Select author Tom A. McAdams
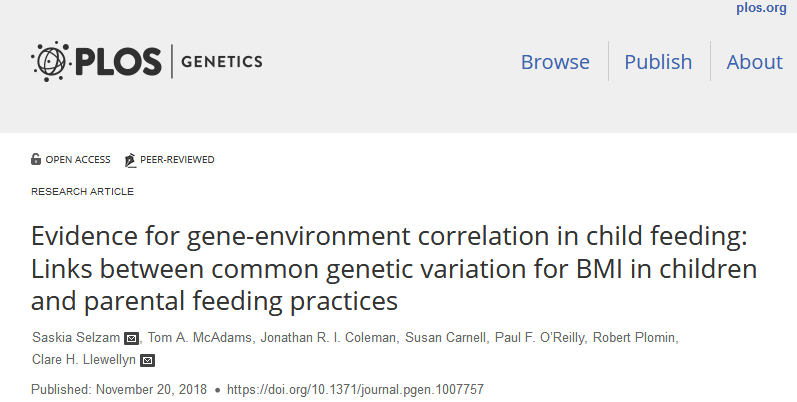The height and width of the screenshot is (402, 797). coord(200,337)
